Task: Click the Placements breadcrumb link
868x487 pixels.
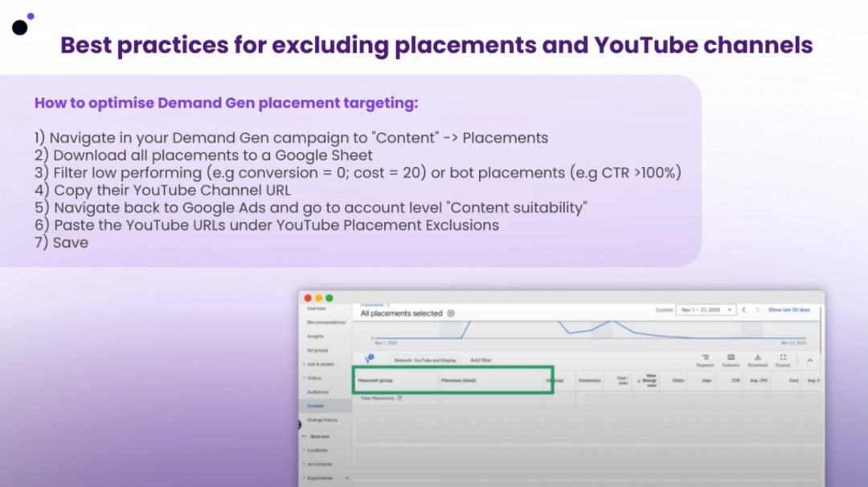Action: tap(372, 305)
